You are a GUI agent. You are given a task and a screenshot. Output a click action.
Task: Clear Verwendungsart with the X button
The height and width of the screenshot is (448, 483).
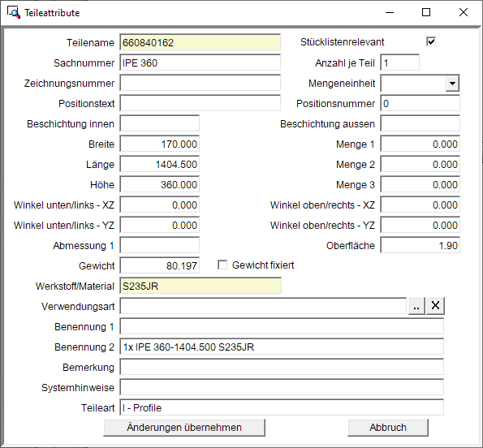click(x=435, y=306)
